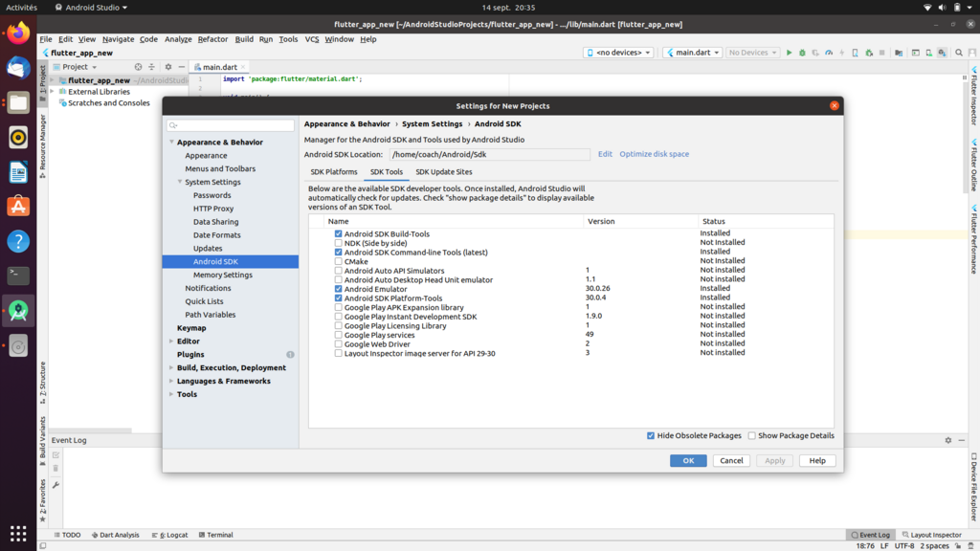Open Terminal app from the dock
The width and height of the screenshot is (980, 551).
(18, 275)
